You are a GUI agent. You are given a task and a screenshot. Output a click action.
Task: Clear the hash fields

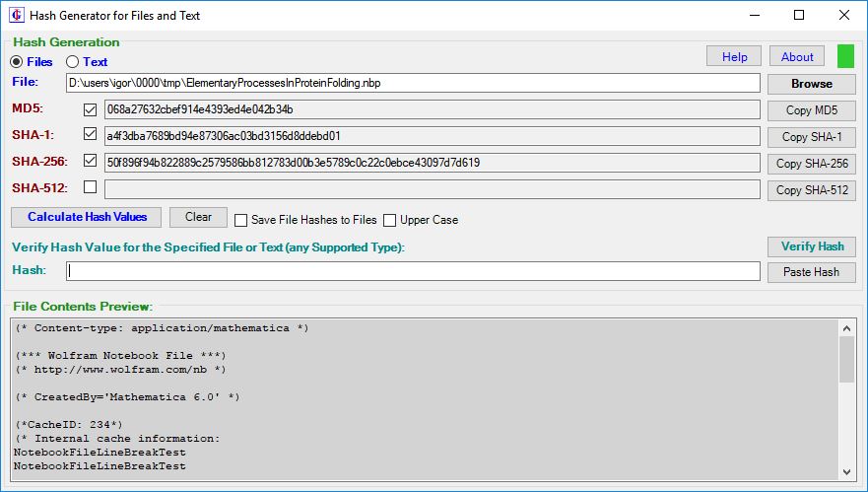point(198,217)
